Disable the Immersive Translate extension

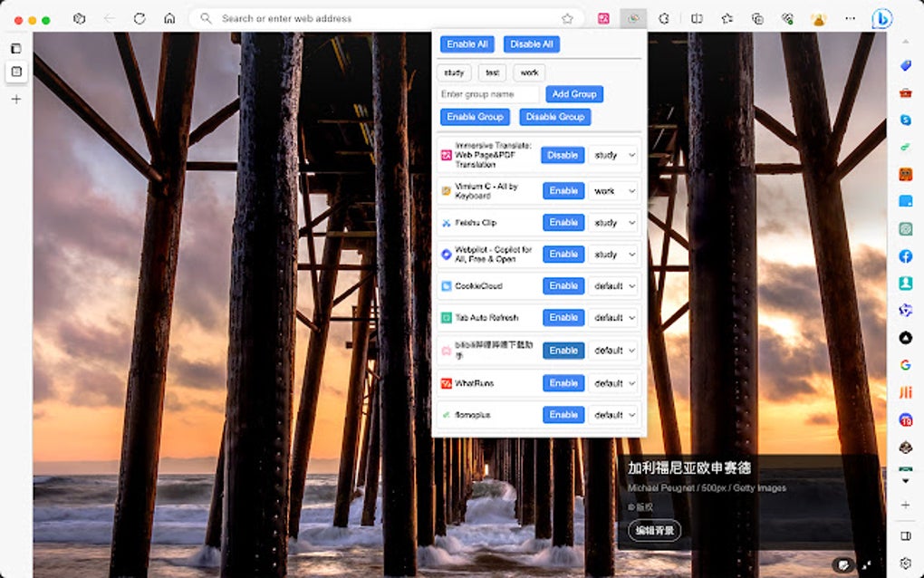point(562,155)
